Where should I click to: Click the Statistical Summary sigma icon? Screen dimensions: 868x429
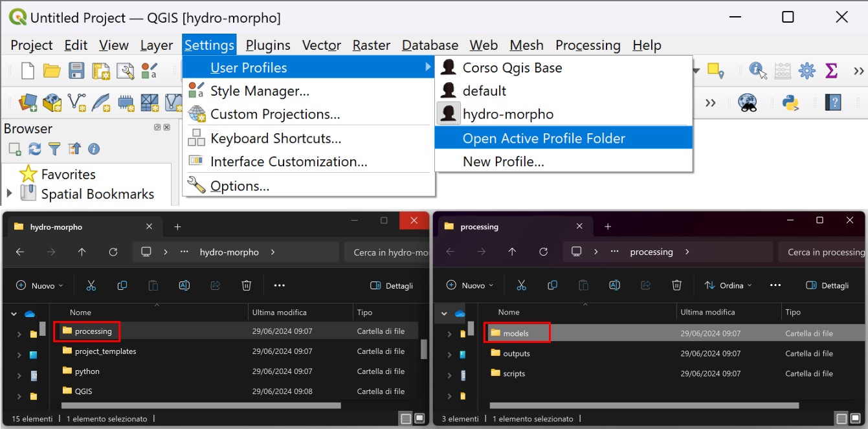[x=832, y=71]
